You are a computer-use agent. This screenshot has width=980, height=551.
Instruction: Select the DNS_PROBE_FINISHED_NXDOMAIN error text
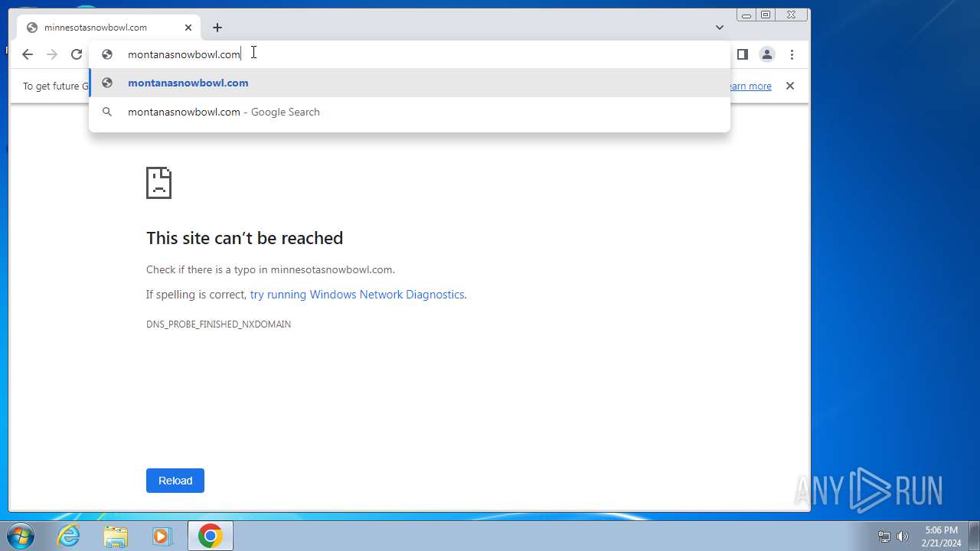(x=218, y=324)
